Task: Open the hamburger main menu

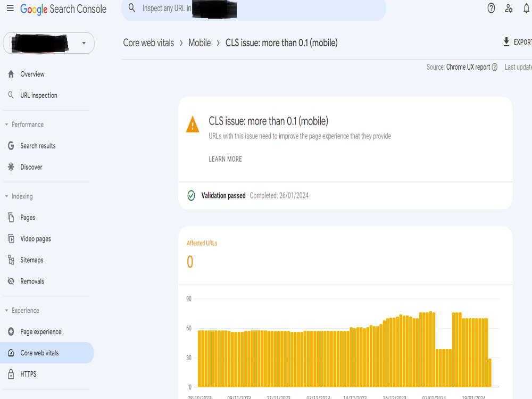Action: point(10,8)
